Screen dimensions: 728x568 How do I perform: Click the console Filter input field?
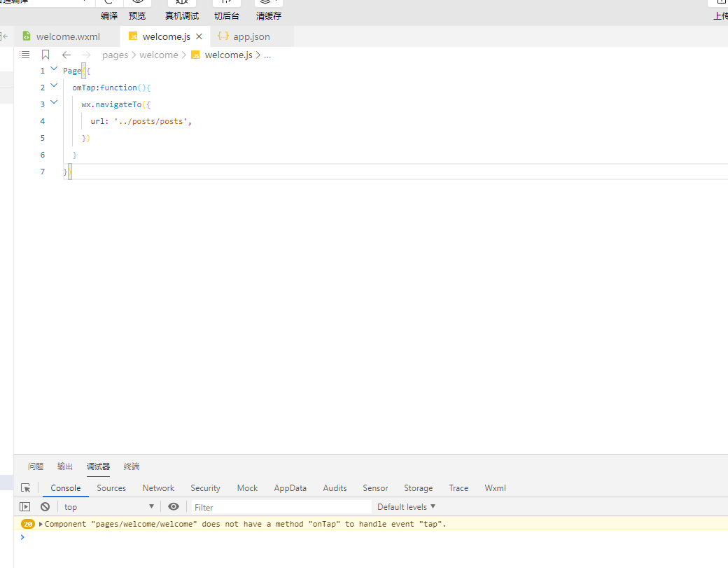pos(281,507)
